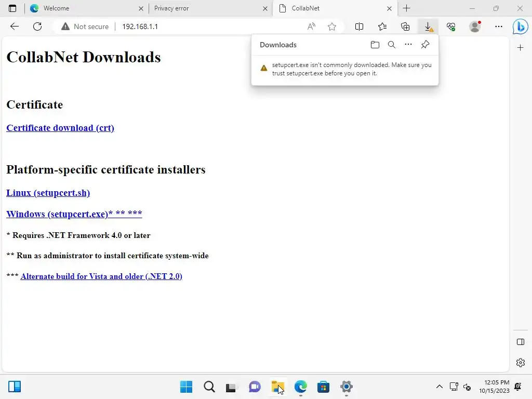532x399 pixels.
Task: Add a sidebar item with plus
Action: (520, 48)
